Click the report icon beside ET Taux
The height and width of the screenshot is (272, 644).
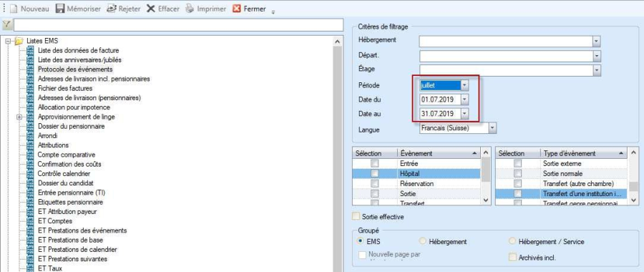coord(30,268)
